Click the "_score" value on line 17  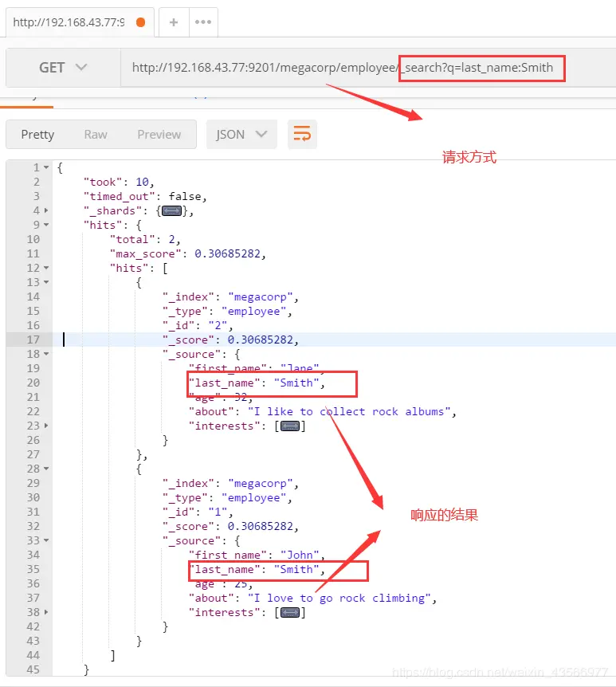coord(261,340)
